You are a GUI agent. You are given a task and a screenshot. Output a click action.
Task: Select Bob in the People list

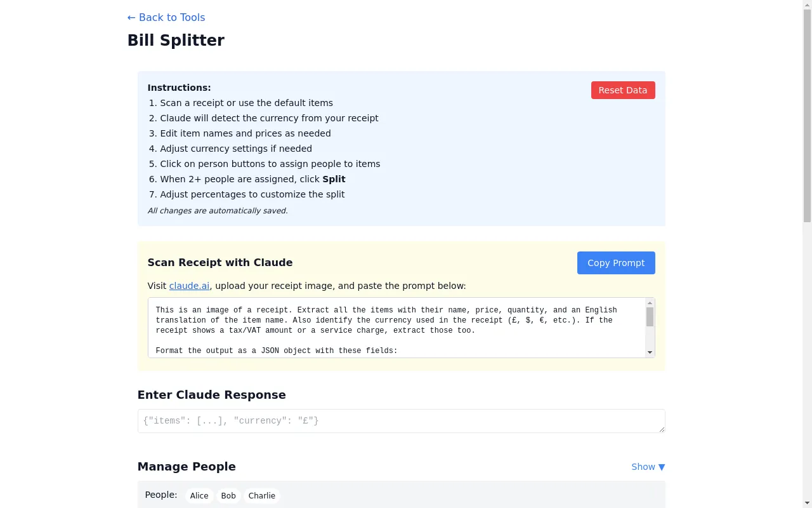(228, 495)
